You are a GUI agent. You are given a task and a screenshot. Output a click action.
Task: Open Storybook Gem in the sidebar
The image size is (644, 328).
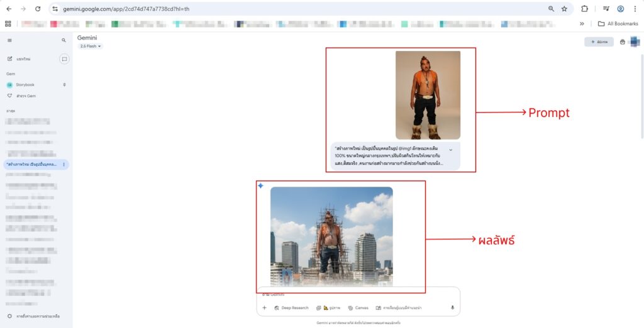pyautogui.click(x=25, y=84)
